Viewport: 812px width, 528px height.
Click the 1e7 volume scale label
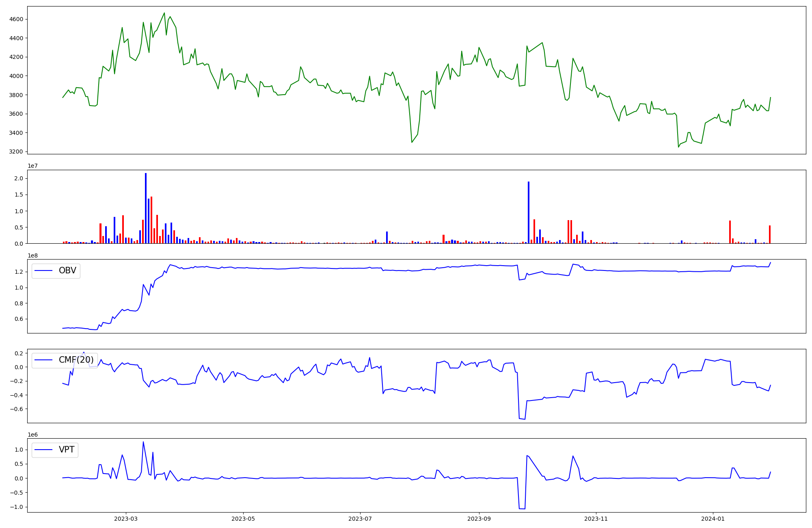click(33, 166)
